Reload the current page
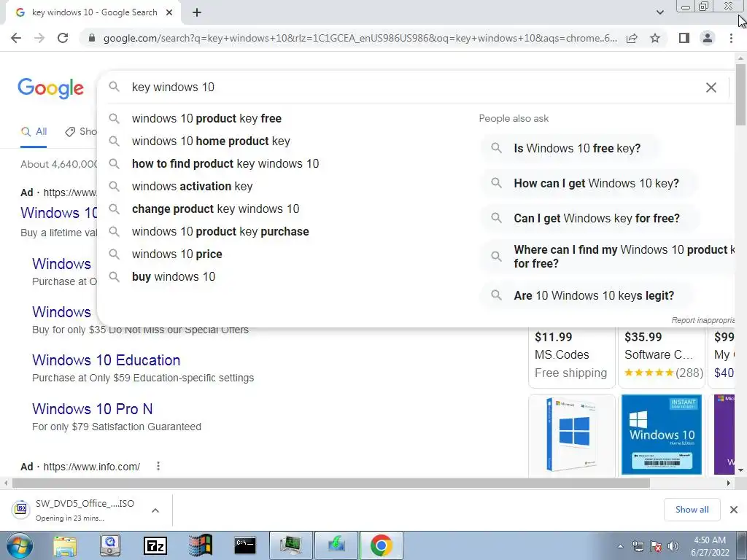Viewport: 747px width, 560px height. [x=63, y=38]
